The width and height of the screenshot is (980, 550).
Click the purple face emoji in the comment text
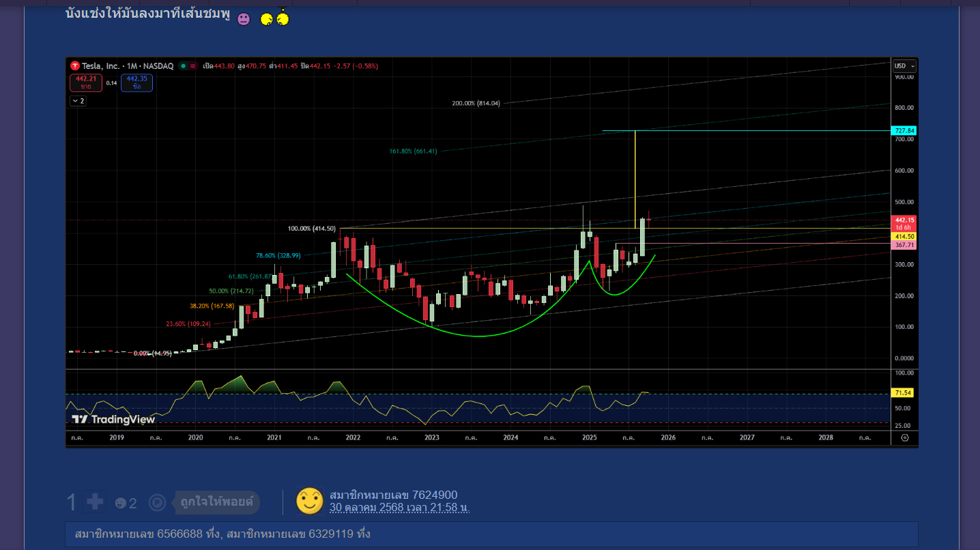(x=244, y=19)
